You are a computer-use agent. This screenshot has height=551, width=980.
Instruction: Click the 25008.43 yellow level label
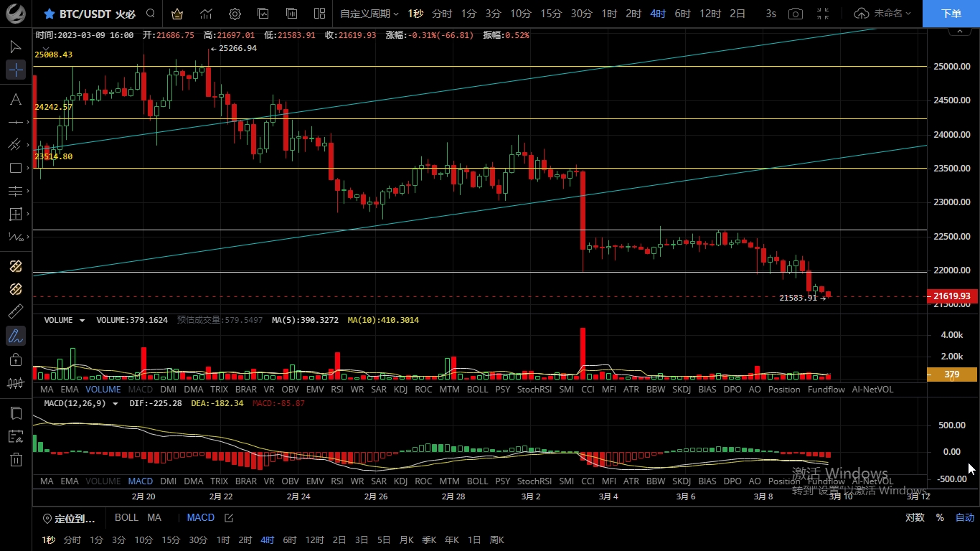(53, 55)
